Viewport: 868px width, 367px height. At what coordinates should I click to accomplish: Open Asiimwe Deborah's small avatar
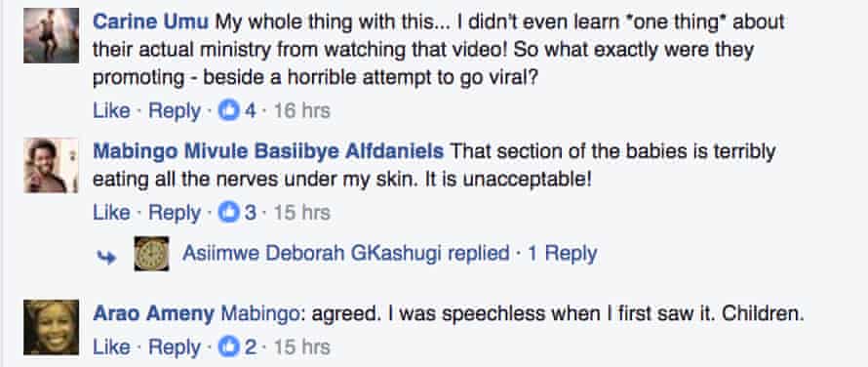(152, 254)
